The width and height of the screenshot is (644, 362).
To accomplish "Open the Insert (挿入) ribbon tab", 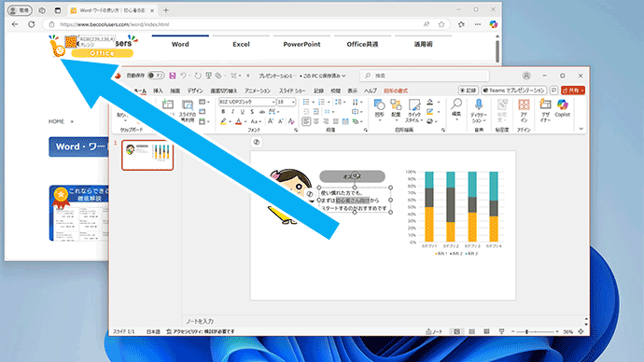I will (x=158, y=90).
